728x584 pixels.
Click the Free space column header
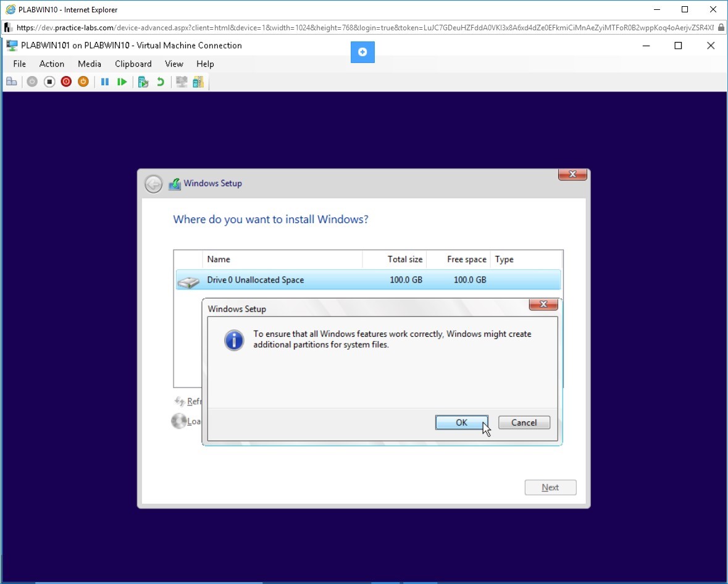click(458, 259)
